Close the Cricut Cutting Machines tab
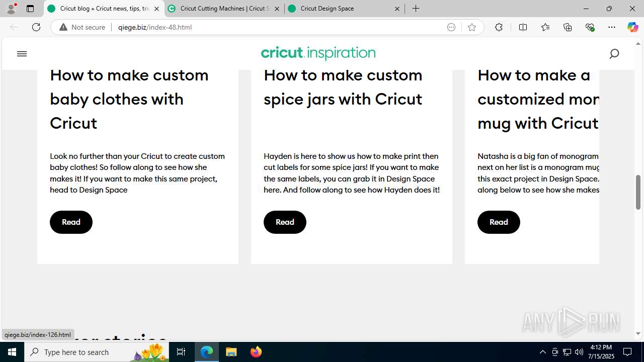Viewport: 644px width, 362px height. 277,9
